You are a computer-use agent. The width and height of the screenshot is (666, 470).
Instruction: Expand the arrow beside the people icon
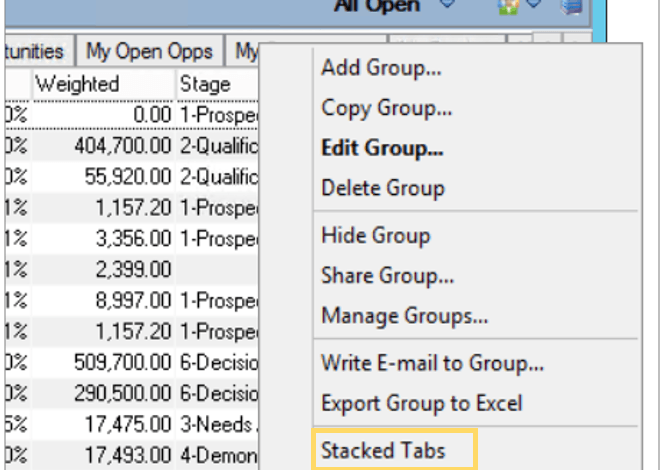[x=534, y=4]
